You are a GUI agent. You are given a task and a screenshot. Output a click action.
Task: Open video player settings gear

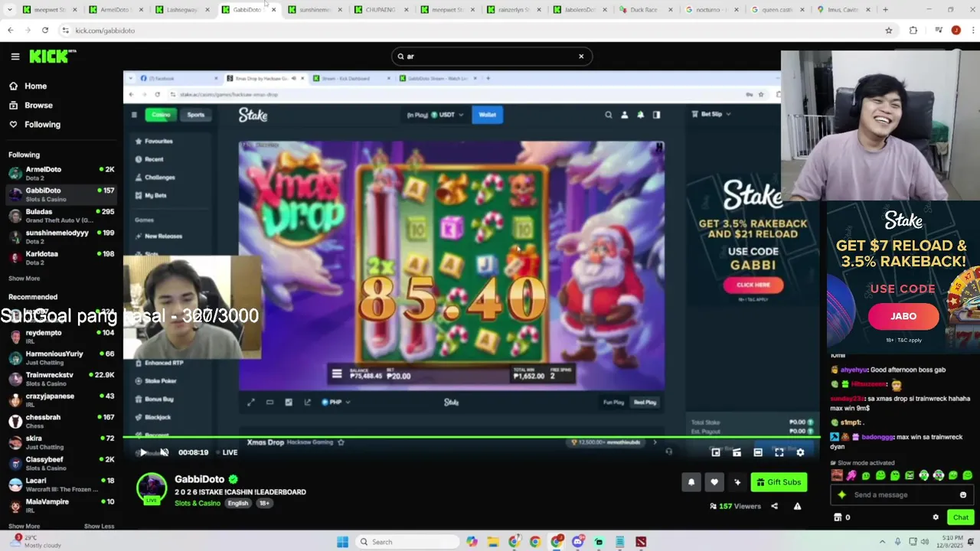[800, 452]
